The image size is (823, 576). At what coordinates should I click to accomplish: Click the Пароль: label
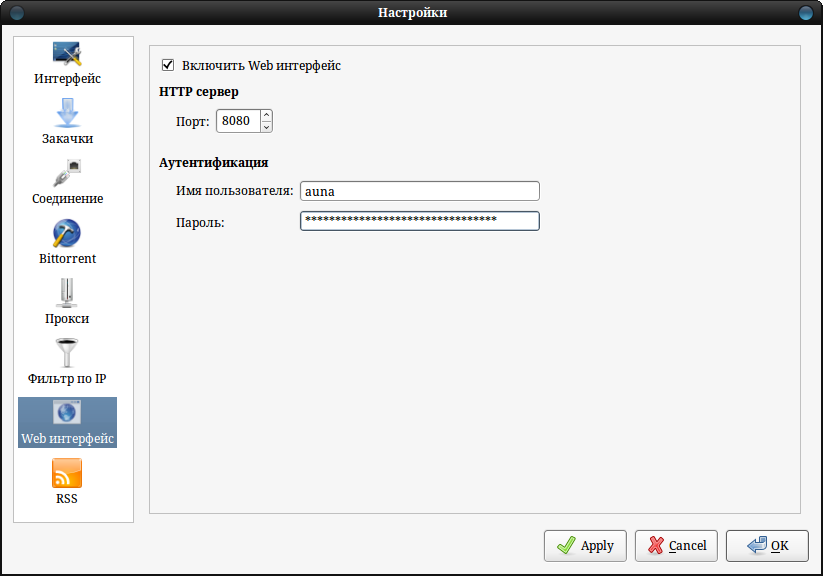click(x=200, y=223)
